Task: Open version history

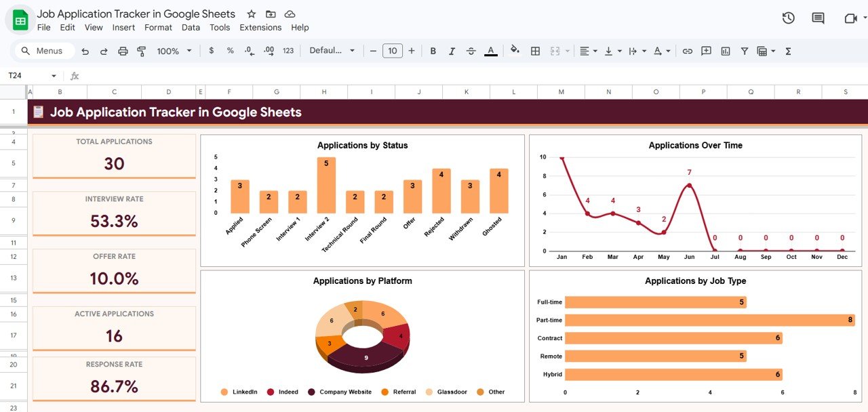Action: [788, 18]
